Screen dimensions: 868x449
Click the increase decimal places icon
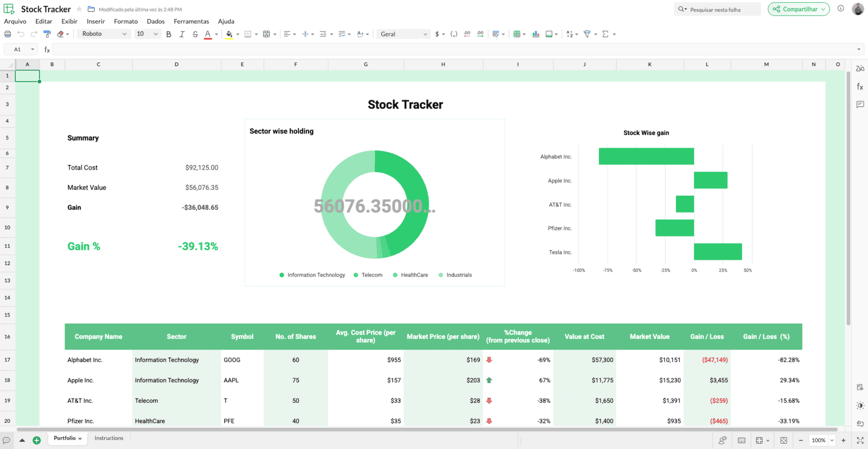(x=480, y=34)
